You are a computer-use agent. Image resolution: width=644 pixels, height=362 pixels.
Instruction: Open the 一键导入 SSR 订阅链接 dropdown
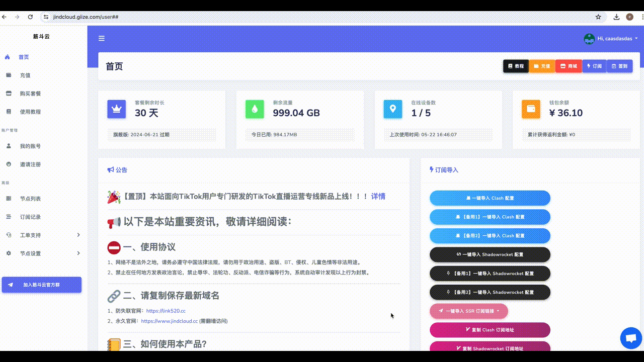(469, 311)
